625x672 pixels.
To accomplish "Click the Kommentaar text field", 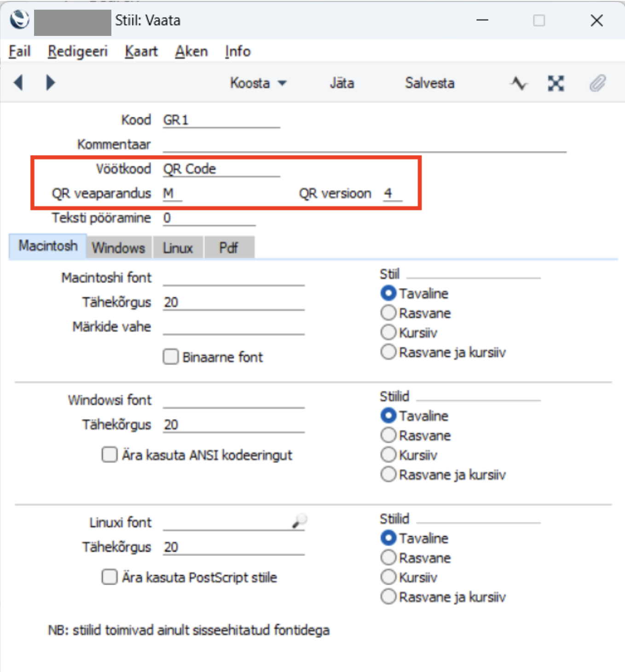I will point(365,144).
